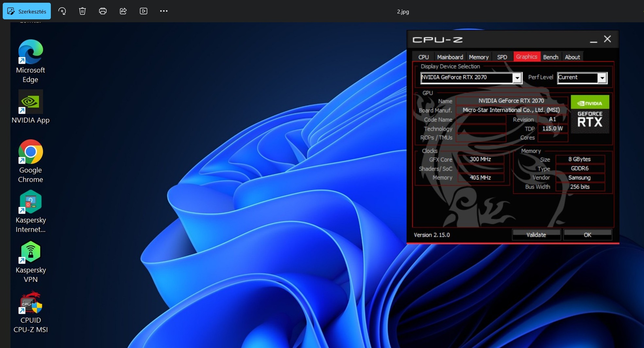Image resolution: width=644 pixels, height=348 pixels.
Task: Open the Microsoft Edge desktop shortcut
Action: tap(30, 61)
